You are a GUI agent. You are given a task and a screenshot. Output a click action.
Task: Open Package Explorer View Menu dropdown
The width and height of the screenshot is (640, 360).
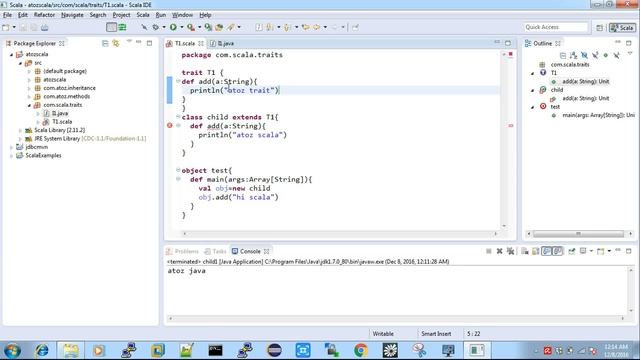(x=129, y=42)
